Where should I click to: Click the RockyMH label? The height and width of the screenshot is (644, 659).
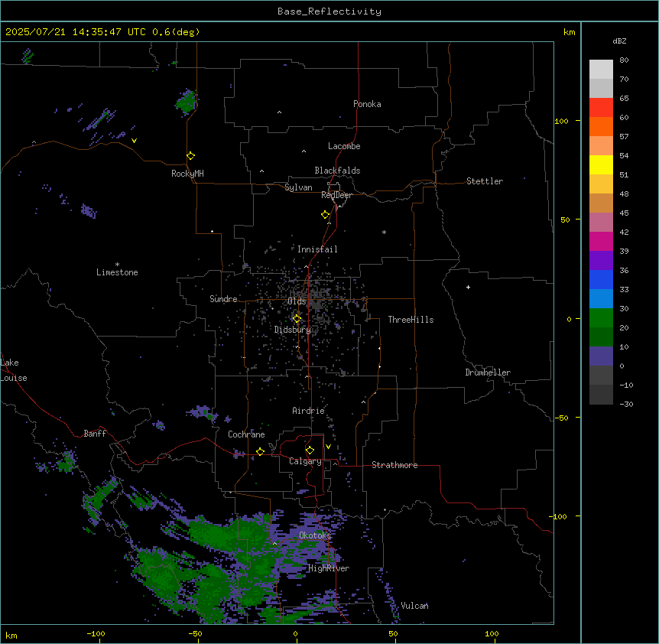[x=187, y=174]
